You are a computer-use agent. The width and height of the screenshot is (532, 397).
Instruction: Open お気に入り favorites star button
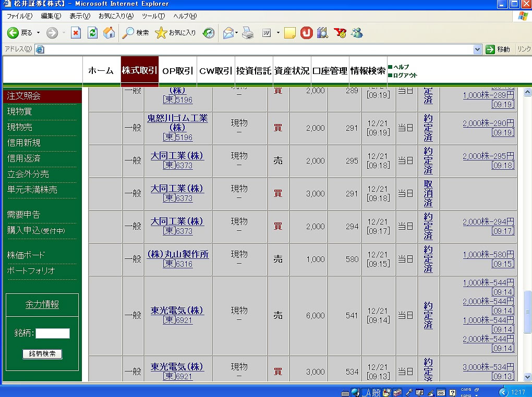(x=175, y=33)
